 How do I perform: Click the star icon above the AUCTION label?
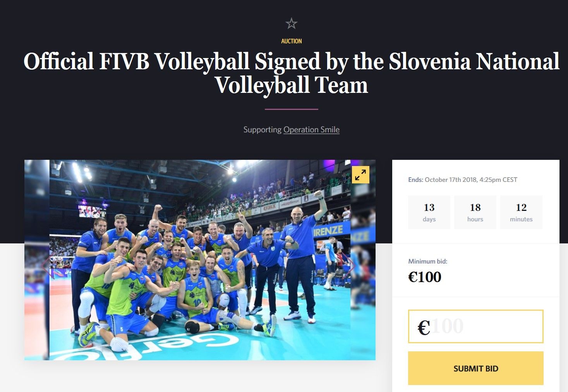tap(291, 24)
